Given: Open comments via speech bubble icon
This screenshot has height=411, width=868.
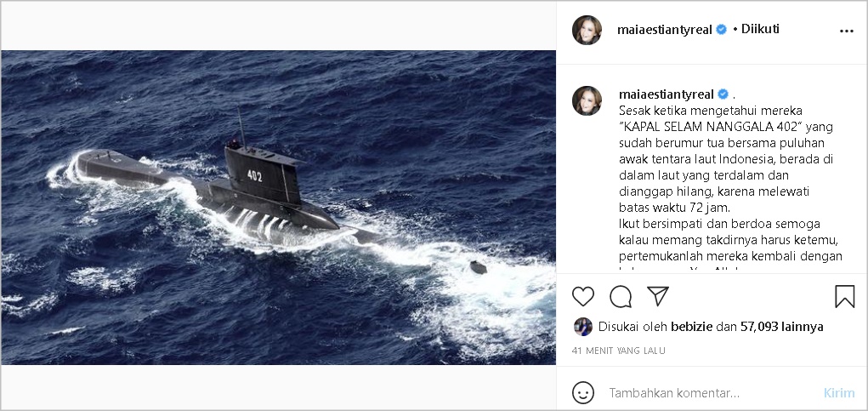Looking at the screenshot, I should tap(621, 296).
